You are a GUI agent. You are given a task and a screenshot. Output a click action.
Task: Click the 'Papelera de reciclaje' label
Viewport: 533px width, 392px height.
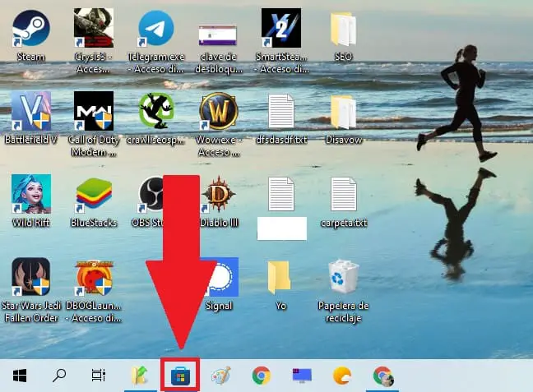click(x=343, y=311)
